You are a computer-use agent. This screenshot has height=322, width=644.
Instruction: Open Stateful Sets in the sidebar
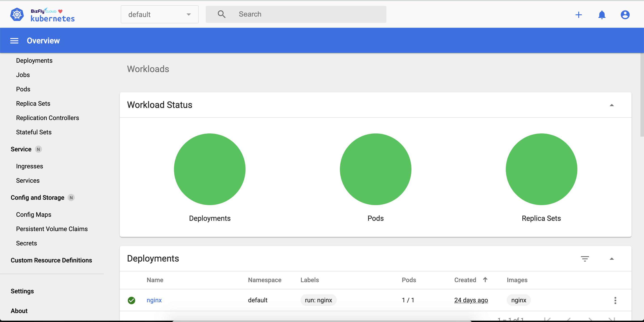pyautogui.click(x=34, y=132)
